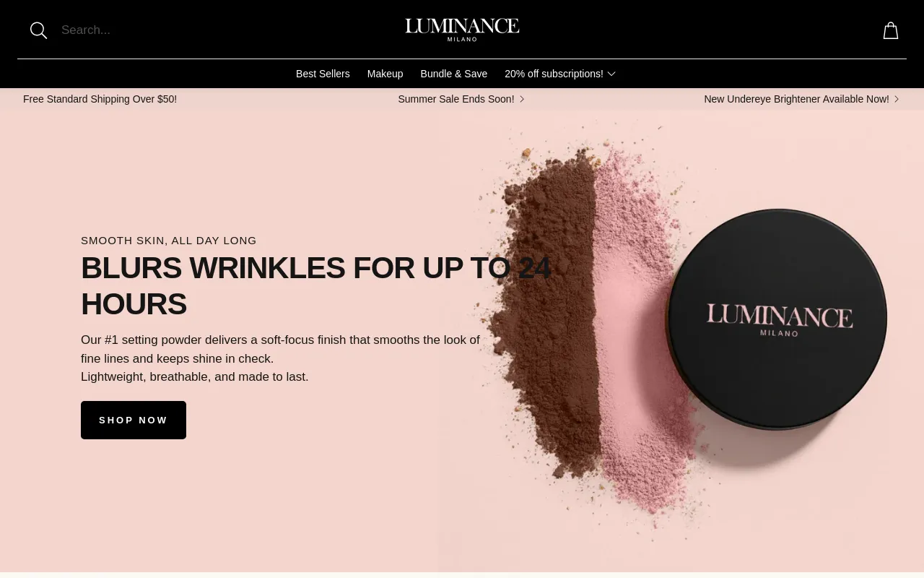Click the Smooth Skin, All Day Long subtitle
This screenshot has height=578, width=924.
click(x=169, y=241)
